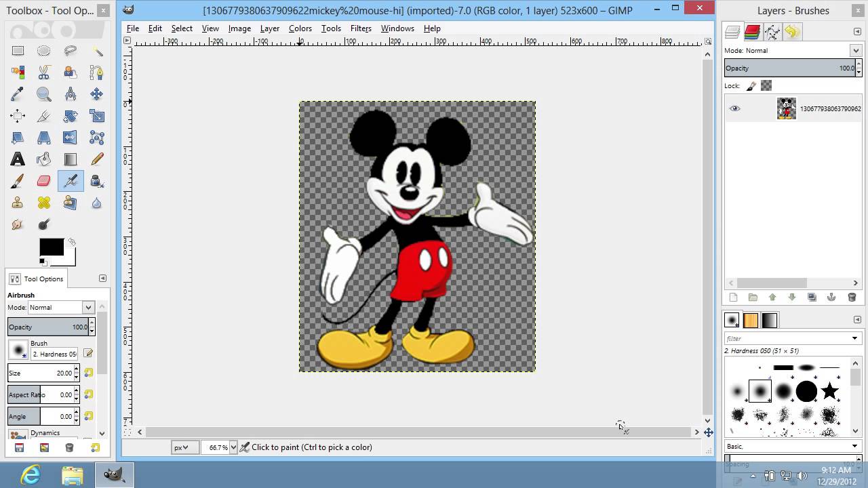Select the Scale tool

coord(97,116)
